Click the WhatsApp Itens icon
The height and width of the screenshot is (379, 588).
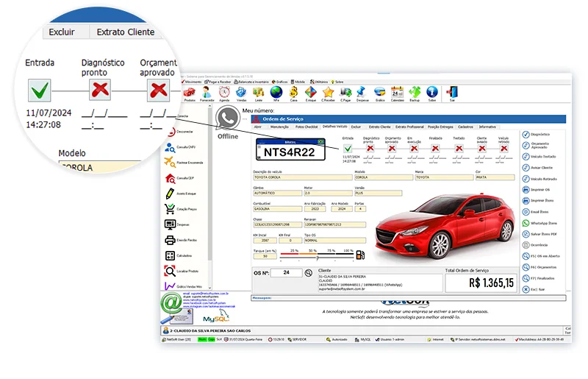pos(526,223)
